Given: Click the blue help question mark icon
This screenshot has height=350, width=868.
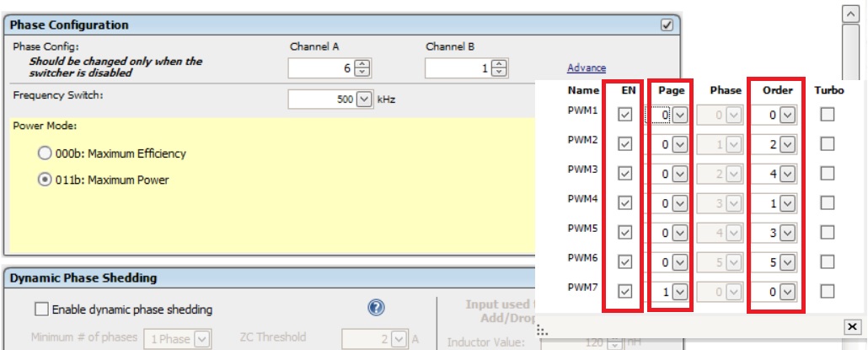Looking at the screenshot, I should coord(377,309).
